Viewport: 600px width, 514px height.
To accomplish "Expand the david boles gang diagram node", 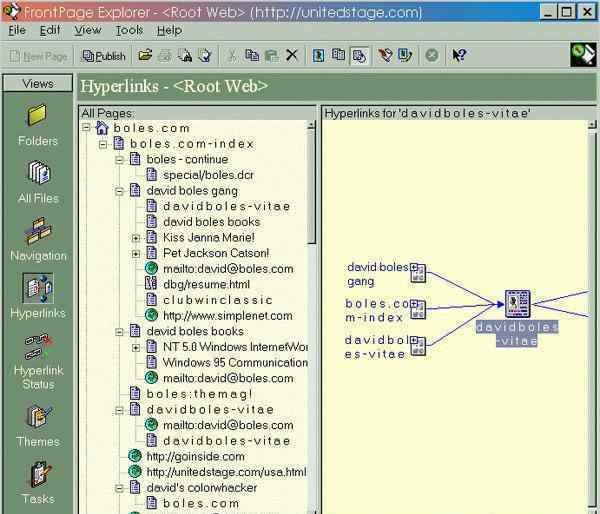I will pos(414,267).
